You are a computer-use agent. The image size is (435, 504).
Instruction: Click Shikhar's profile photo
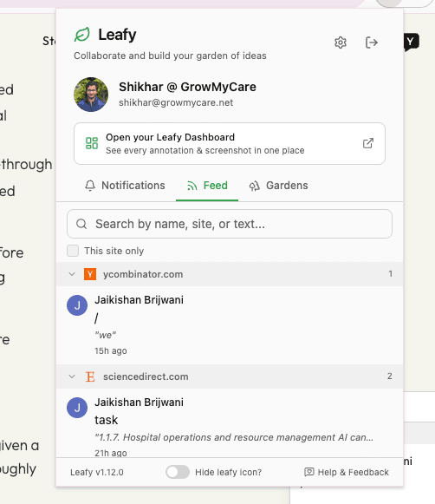[x=91, y=95]
